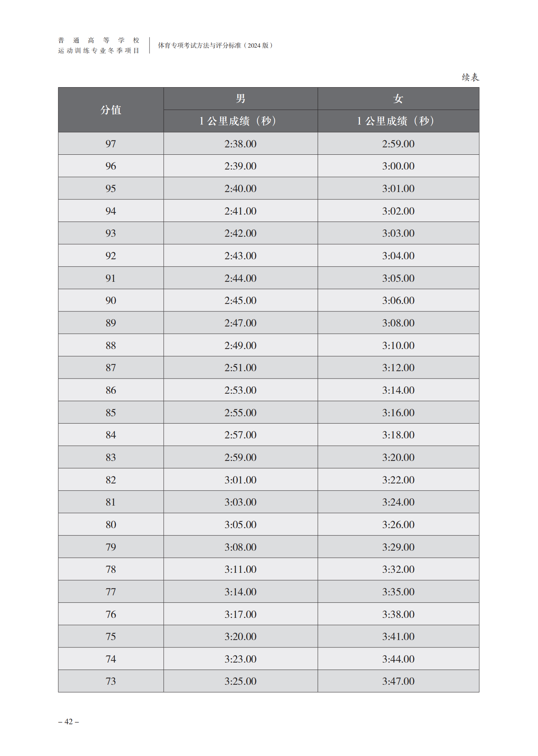This screenshot has width=538, height=756.
Task: Select the female time 3:00.00
Action: point(398,166)
